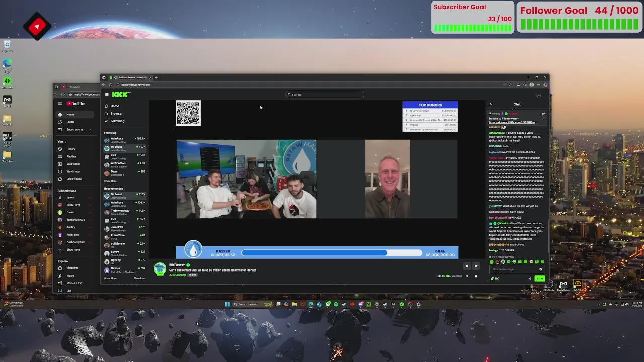Open JaredFPS recommended channel
Viewport: 644px width, 362px height.
(x=125, y=228)
